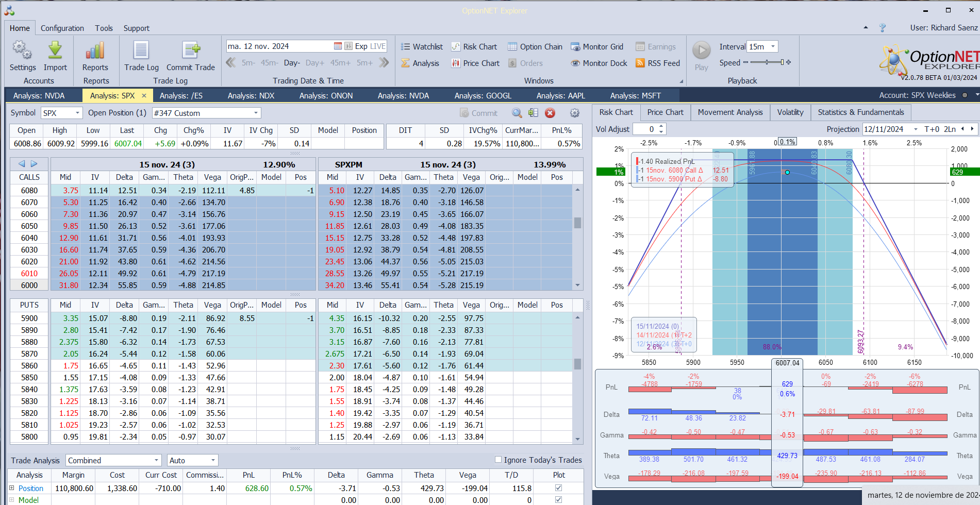The image size is (980, 505).
Task: Open the Risk Chart window from ribbon
Action: coord(474,47)
